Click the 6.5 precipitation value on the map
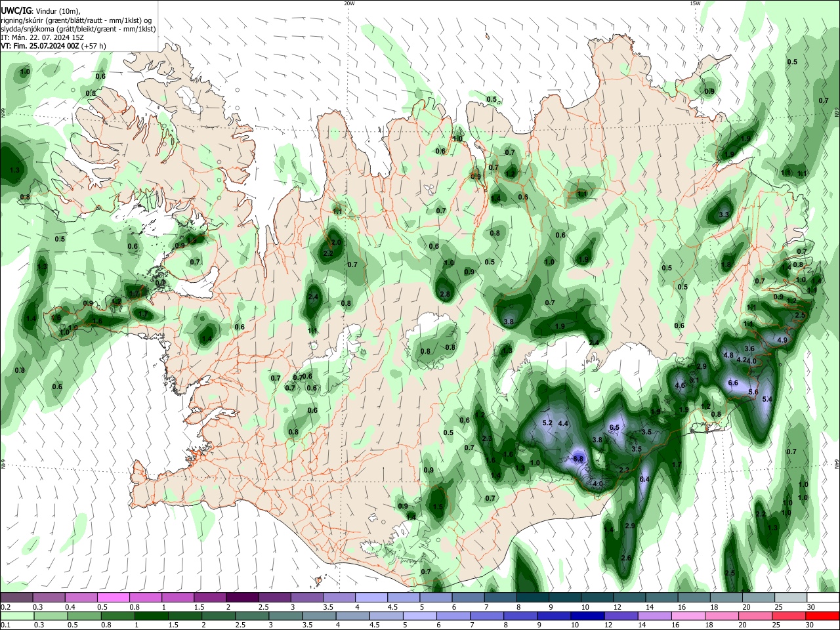The height and width of the screenshot is (630, 840). (x=614, y=427)
